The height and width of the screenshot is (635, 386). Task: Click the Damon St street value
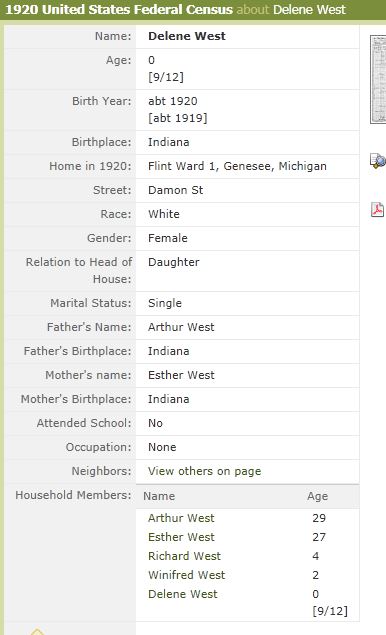click(175, 190)
